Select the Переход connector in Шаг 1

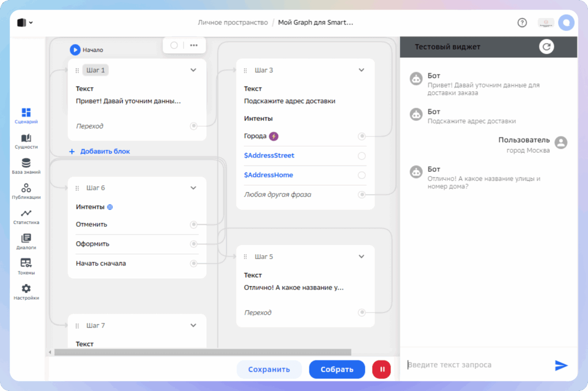point(193,126)
